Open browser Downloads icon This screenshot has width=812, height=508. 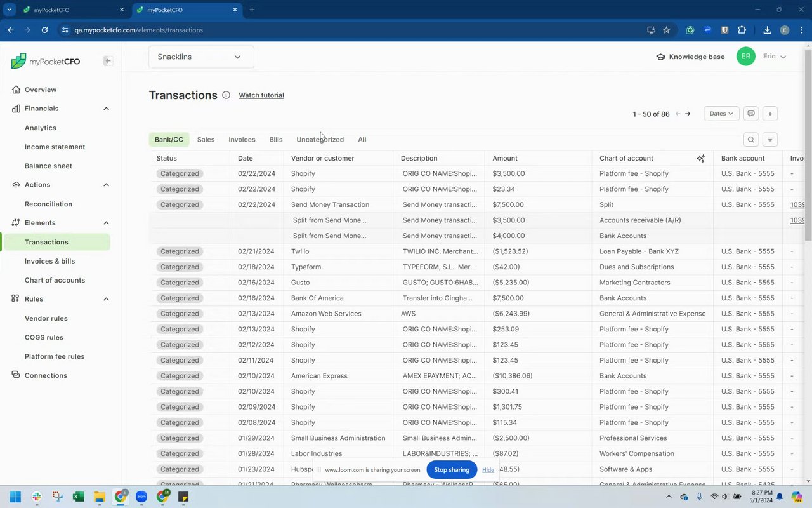[x=767, y=30]
